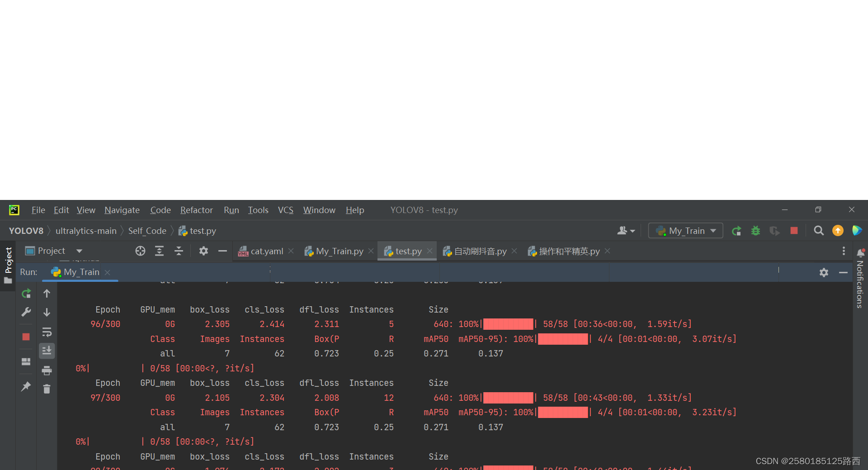Print the console output

pyautogui.click(x=47, y=370)
